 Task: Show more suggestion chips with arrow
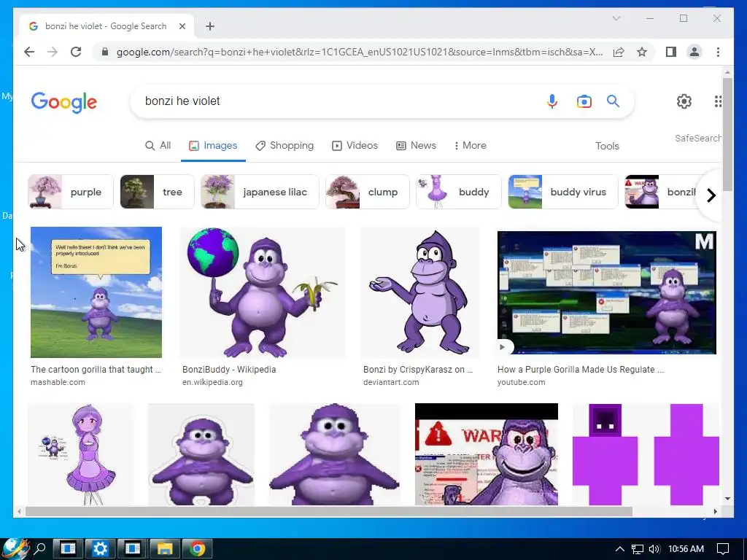[x=711, y=195]
